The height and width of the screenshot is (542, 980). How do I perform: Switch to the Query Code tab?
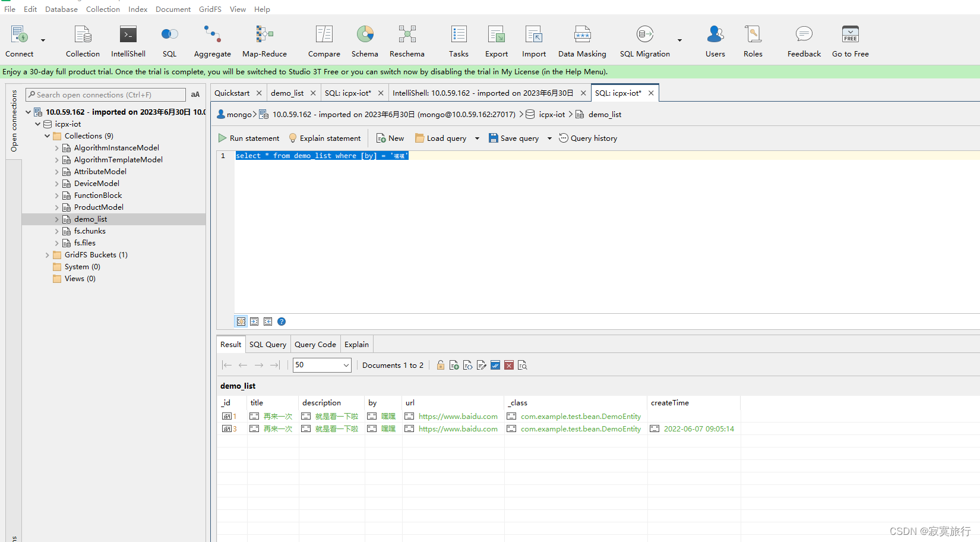coord(315,344)
